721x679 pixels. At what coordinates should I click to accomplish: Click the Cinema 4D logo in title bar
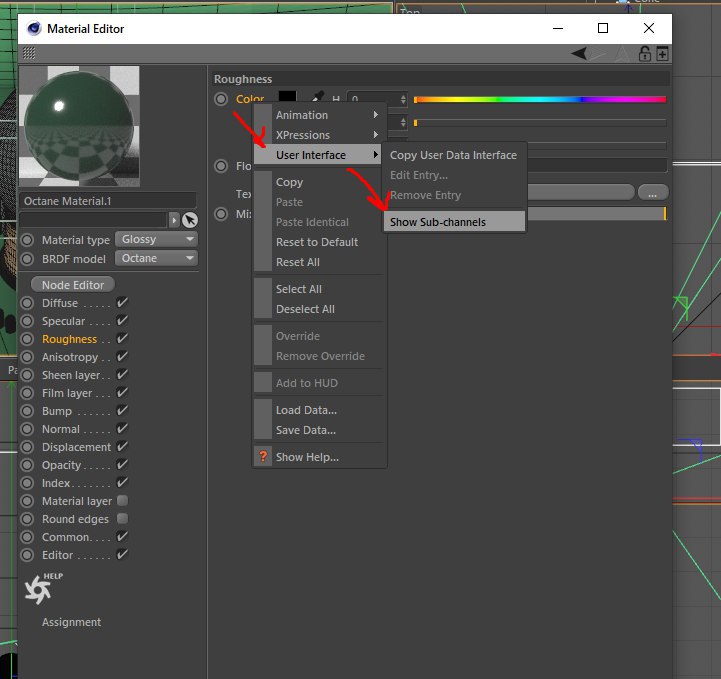(x=34, y=29)
